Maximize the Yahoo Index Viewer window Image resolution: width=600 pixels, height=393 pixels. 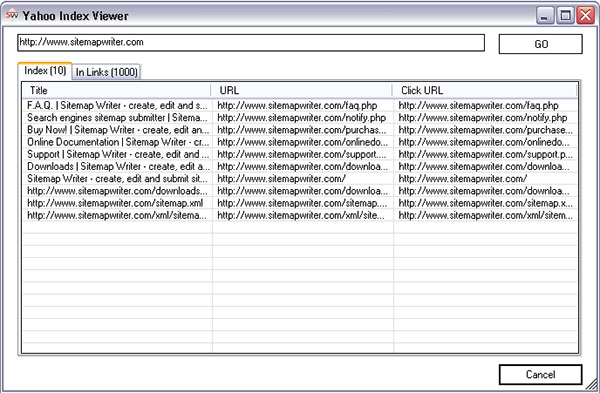pos(565,16)
